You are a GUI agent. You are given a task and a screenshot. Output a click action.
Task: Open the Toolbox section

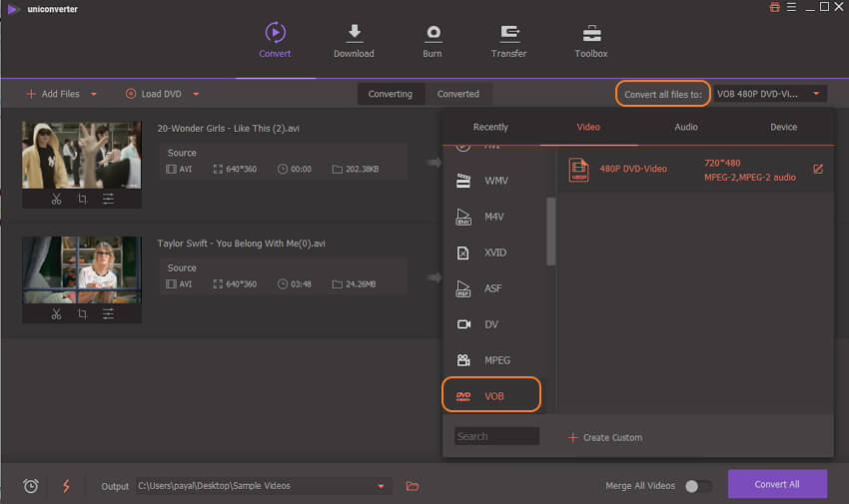pos(590,40)
